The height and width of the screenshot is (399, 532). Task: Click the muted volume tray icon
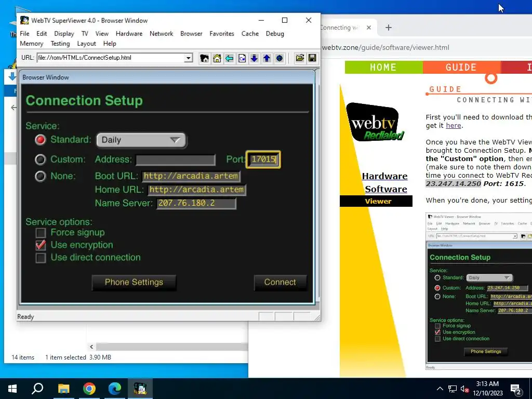pyautogui.click(x=464, y=389)
